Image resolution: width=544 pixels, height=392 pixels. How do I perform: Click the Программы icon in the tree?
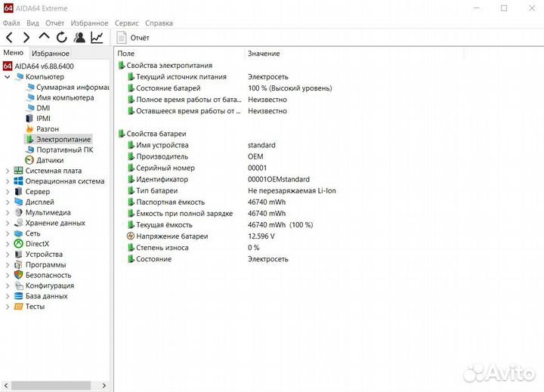(18, 264)
